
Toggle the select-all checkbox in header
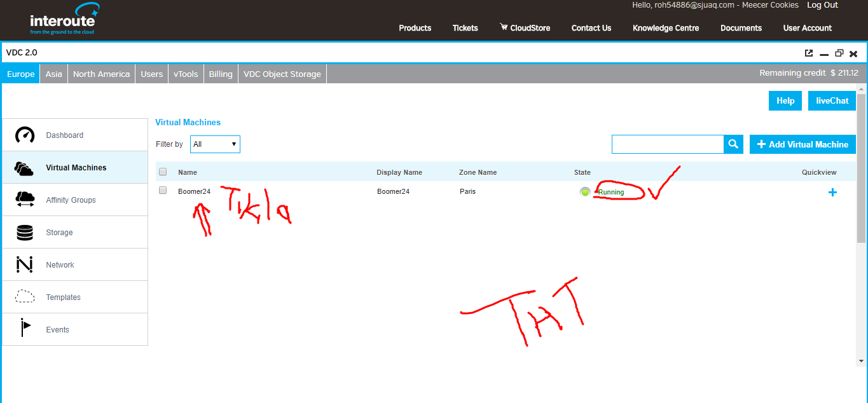(x=163, y=172)
